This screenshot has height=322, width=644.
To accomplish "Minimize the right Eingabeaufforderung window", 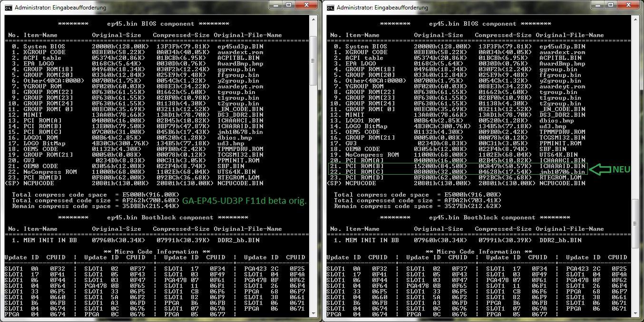I will 599,5.
